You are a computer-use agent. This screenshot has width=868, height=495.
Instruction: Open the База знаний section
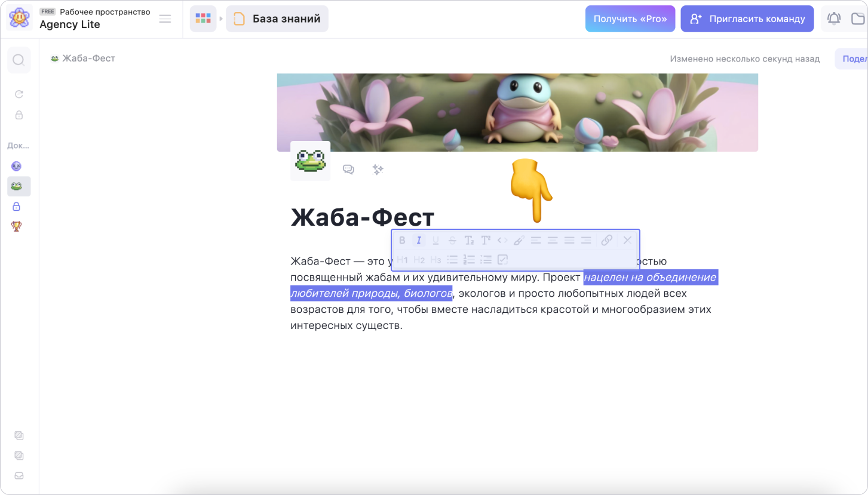(x=277, y=19)
